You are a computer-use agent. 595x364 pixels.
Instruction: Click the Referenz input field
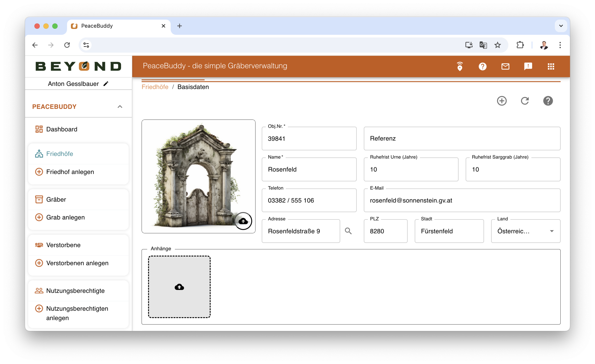click(462, 138)
